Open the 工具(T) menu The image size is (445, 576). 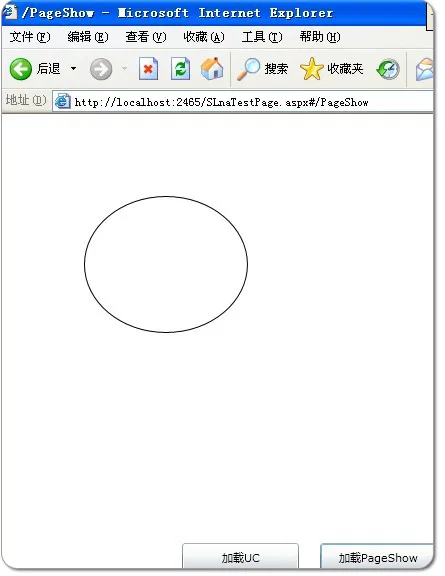tap(262, 37)
